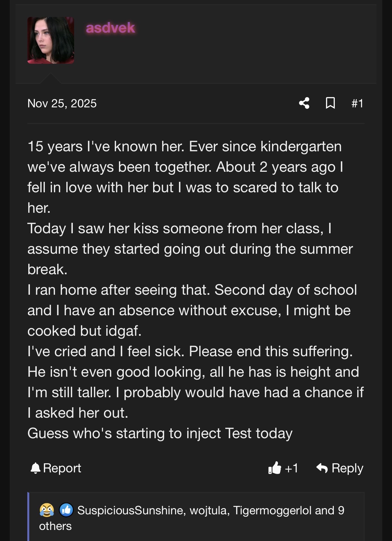
Task: Hit the thumbs-up like icon
Action: pos(275,468)
